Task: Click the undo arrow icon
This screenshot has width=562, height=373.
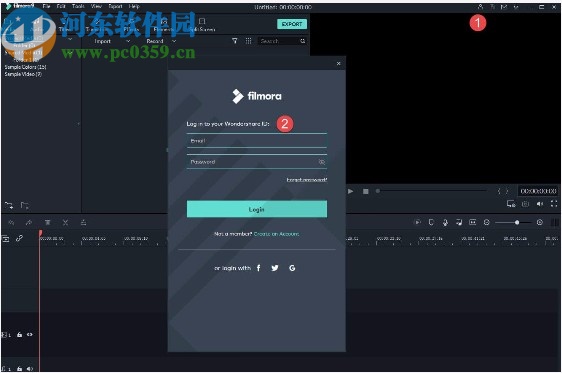Action: (x=11, y=223)
